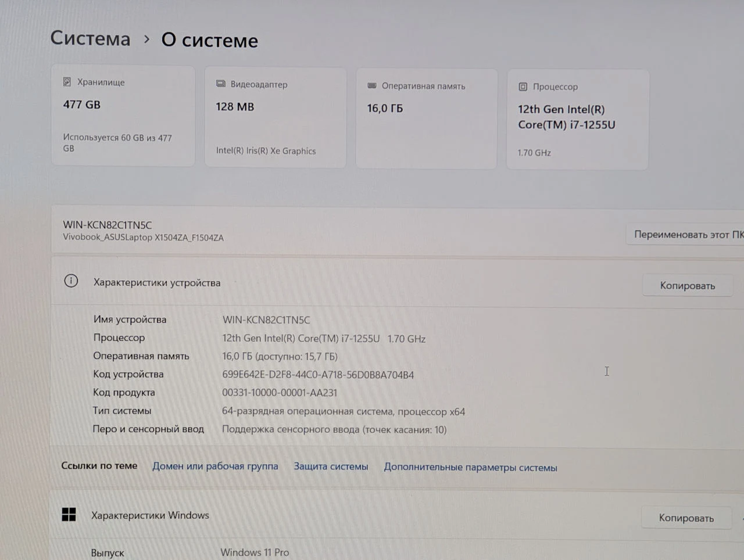Click the 1.70 GHz text in Процессор card

pos(534,153)
